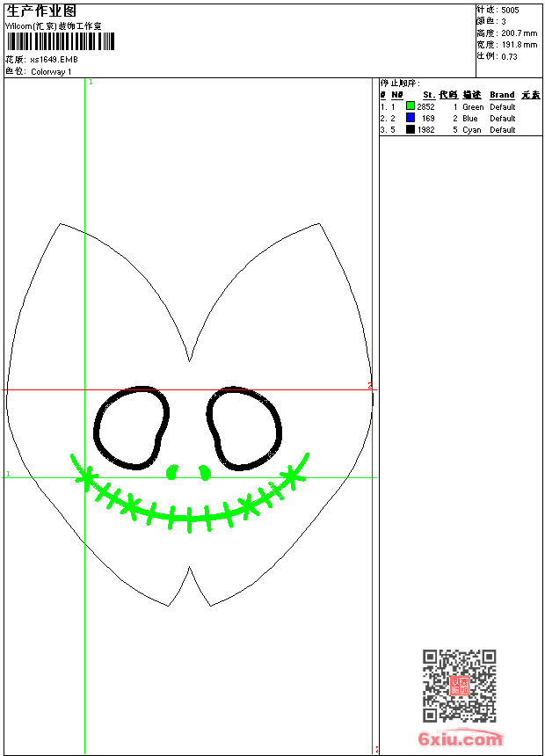The height and width of the screenshot is (756, 545).
Task: Click the left green nostril shape
Action: (171, 473)
